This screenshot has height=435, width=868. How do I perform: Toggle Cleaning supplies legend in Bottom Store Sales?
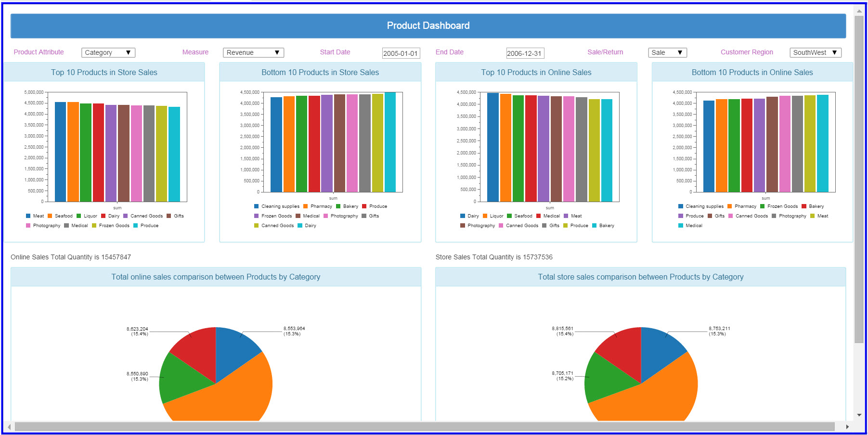[x=277, y=206]
